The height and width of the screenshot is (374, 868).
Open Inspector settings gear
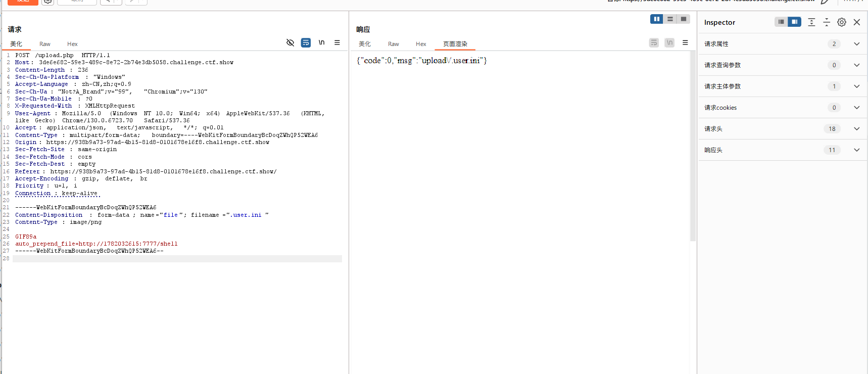click(x=842, y=22)
